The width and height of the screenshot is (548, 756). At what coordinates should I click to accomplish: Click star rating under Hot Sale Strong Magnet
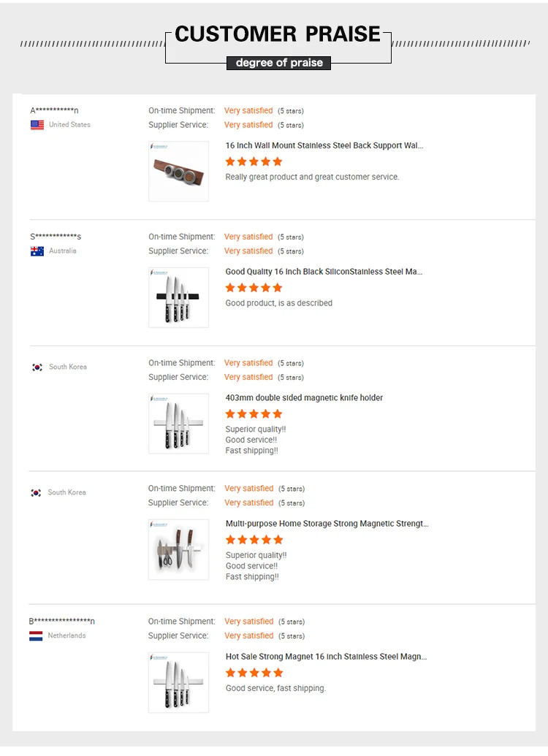tap(254, 673)
